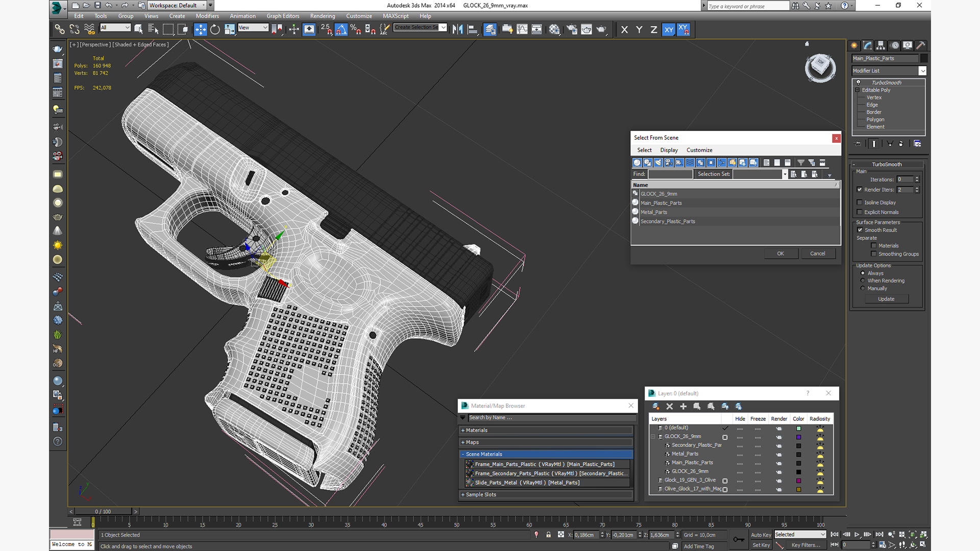Viewport: 980px width, 551px height.
Task: Create new layer in Layer dialog
Action: tap(655, 407)
